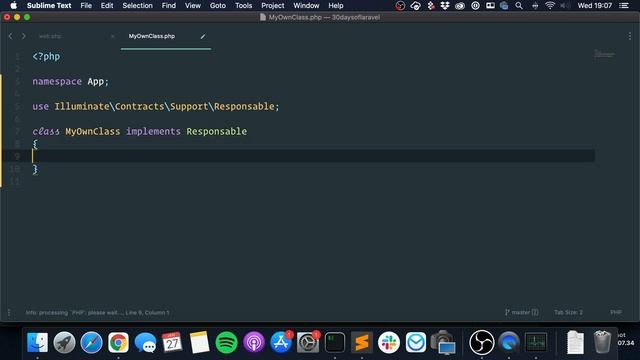Open Notes from the Dock
640x360 pixels.
pos(199,342)
